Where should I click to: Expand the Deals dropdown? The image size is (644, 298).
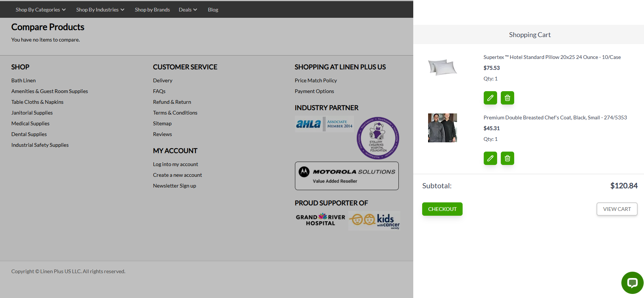(x=188, y=10)
